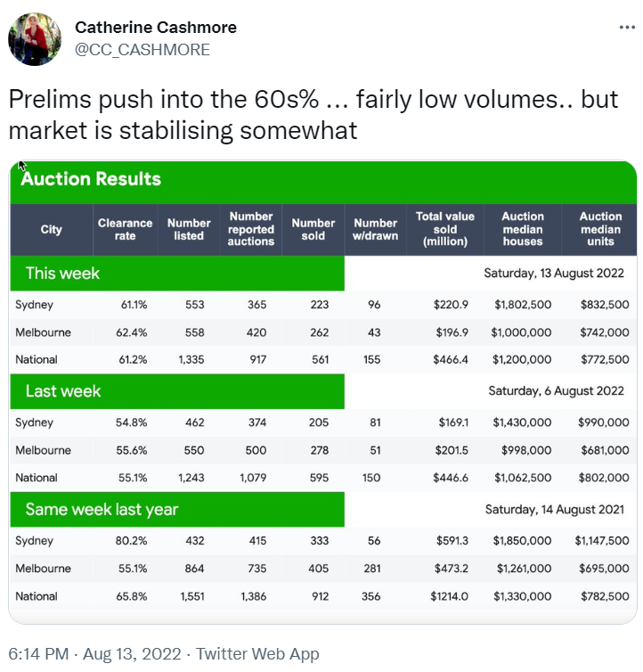Click the Auction Results title banner
Image resolution: width=643 pixels, height=672 pixels.
(x=91, y=179)
